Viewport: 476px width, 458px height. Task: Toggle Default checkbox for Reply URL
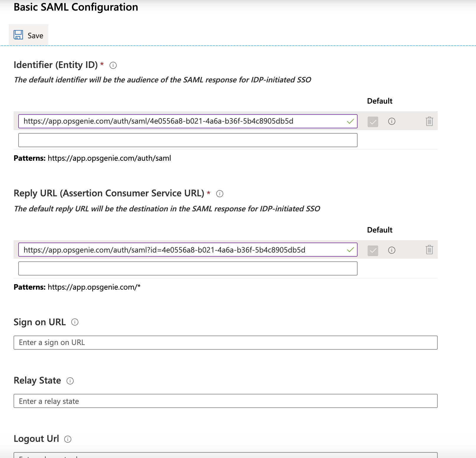click(373, 250)
